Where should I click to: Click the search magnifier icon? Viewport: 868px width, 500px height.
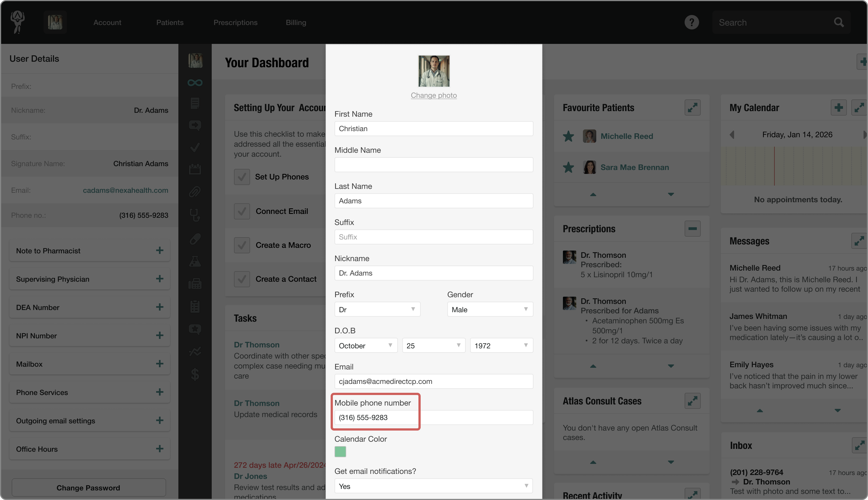point(839,22)
